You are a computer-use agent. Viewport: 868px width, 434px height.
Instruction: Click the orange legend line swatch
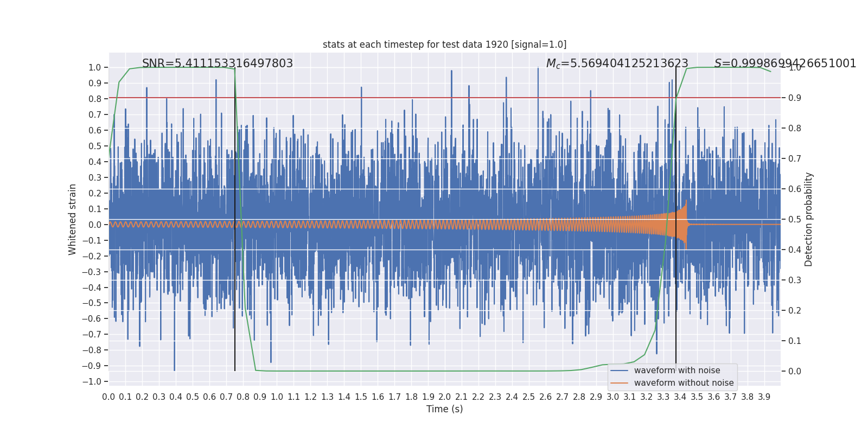(619, 383)
